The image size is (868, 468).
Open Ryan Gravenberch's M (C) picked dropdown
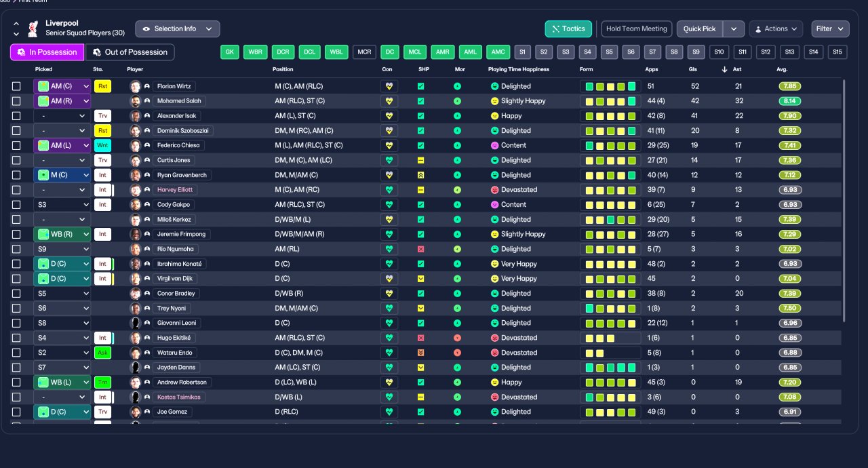[x=62, y=175]
